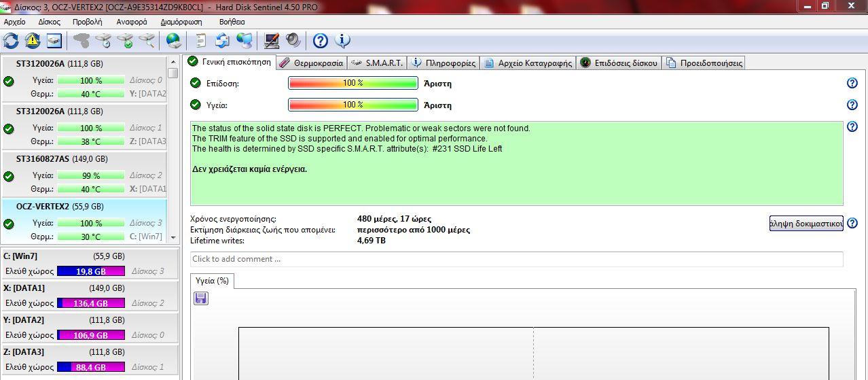868x380 pixels.
Task: Click the blue info toolbar icon
Action: pos(342,41)
